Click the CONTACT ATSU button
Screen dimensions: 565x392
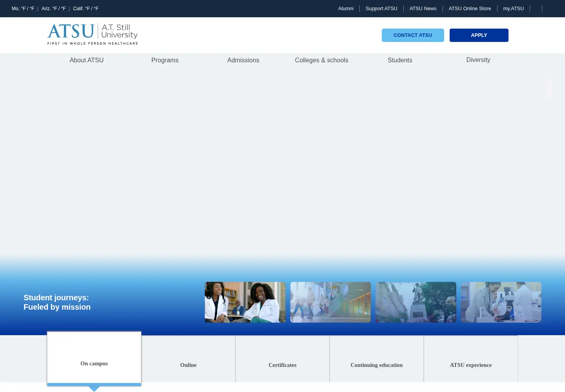click(413, 35)
